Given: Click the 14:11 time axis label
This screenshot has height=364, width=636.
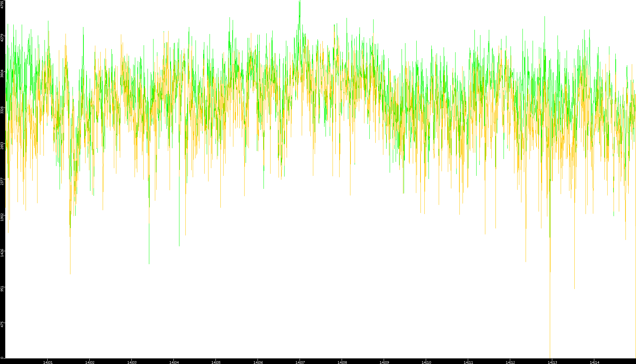Looking at the screenshot, I should point(468,362).
